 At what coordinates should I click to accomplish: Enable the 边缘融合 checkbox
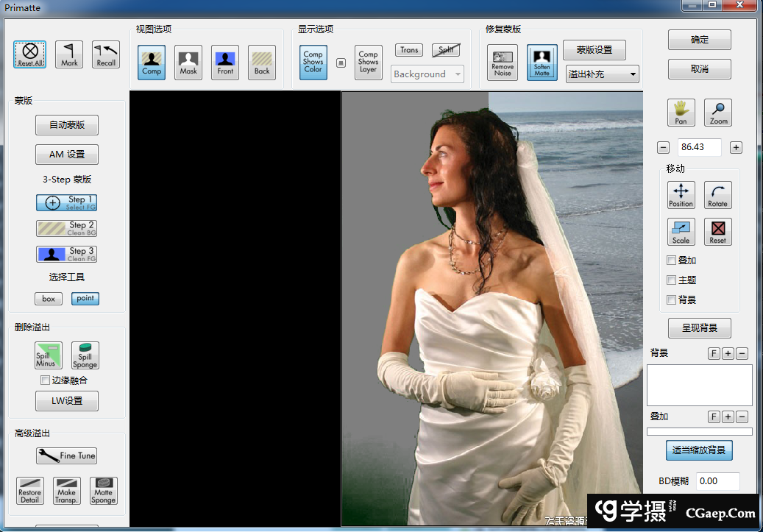tap(45, 380)
